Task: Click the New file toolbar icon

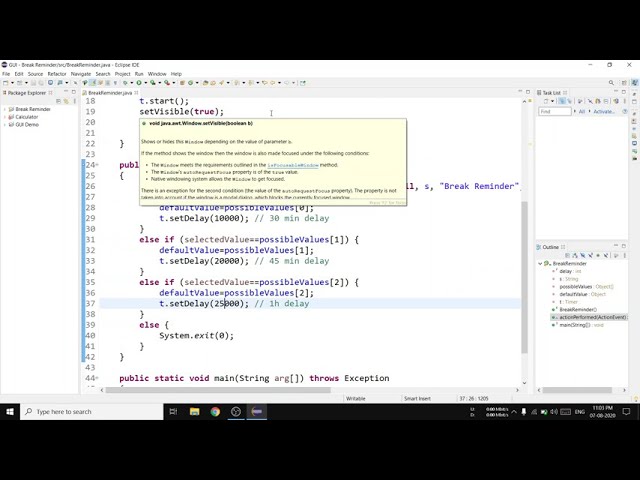Action: (x=6, y=83)
